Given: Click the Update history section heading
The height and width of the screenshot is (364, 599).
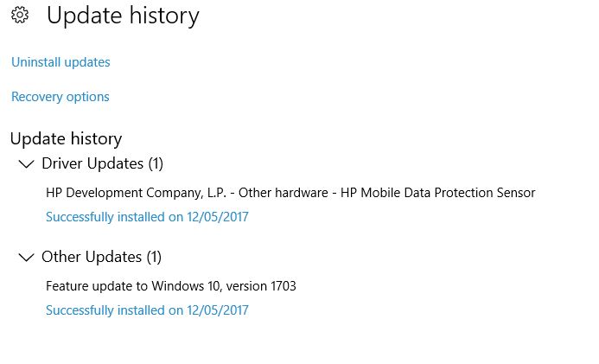Looking at the screenshot, I should point(66,138).
